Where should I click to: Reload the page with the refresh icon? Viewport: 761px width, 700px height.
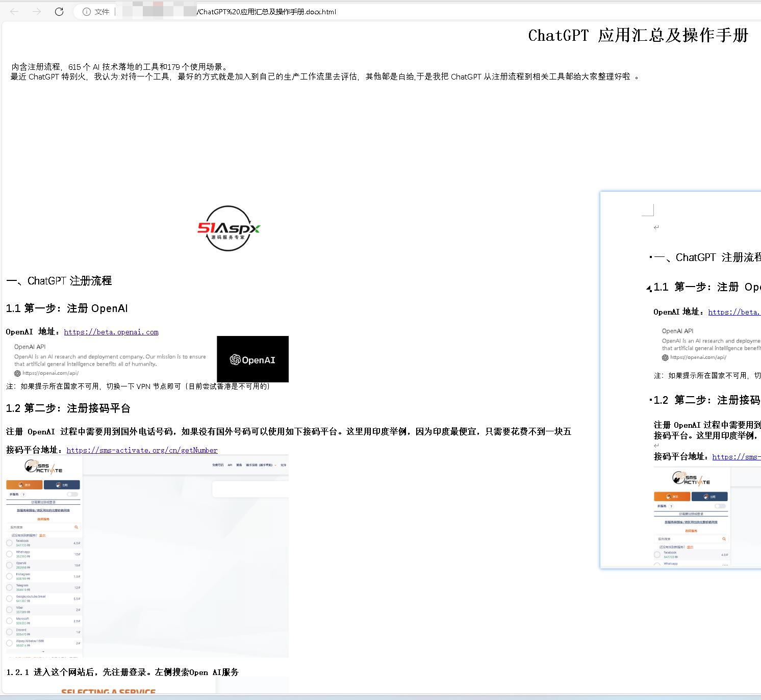59,12
